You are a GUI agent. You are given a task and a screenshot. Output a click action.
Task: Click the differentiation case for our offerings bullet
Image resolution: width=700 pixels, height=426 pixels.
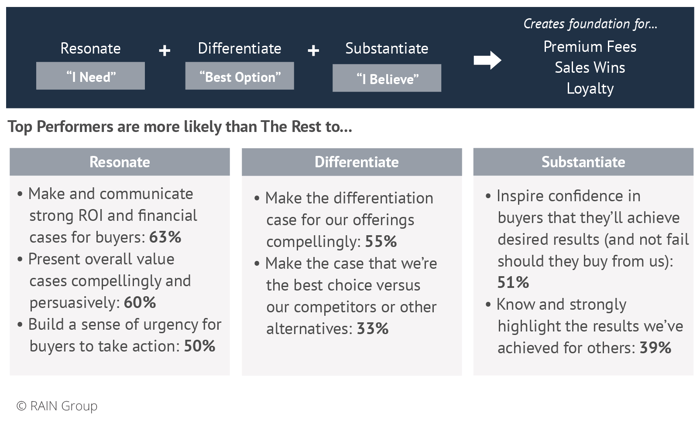click(348, 220)
